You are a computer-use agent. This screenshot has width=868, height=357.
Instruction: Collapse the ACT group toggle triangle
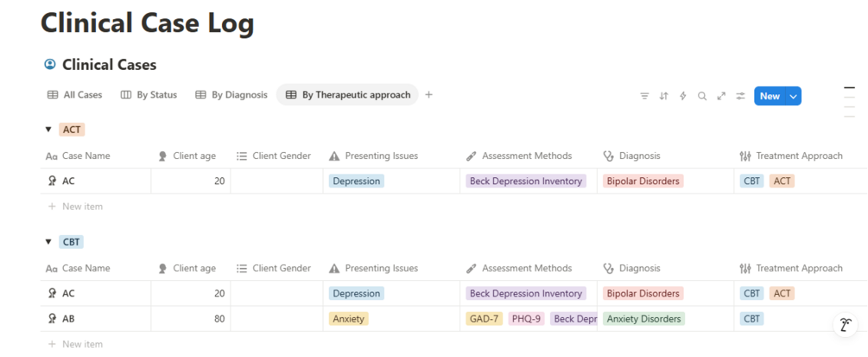pos(48,130)
